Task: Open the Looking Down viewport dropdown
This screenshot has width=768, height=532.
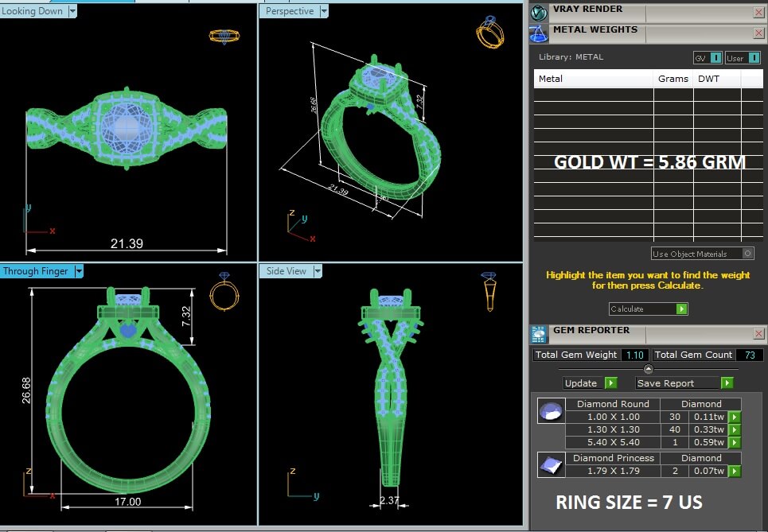Action: point(72,11)
